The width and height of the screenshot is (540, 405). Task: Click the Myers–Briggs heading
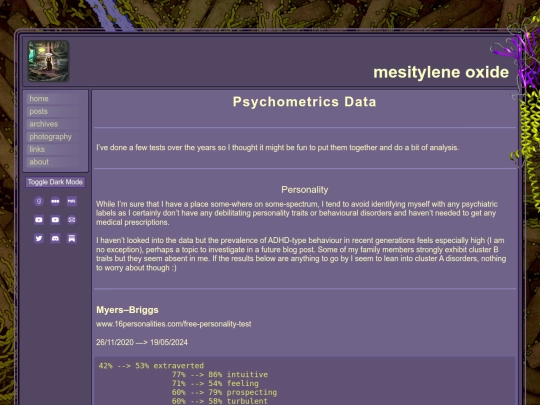click(x=127, y=310)
